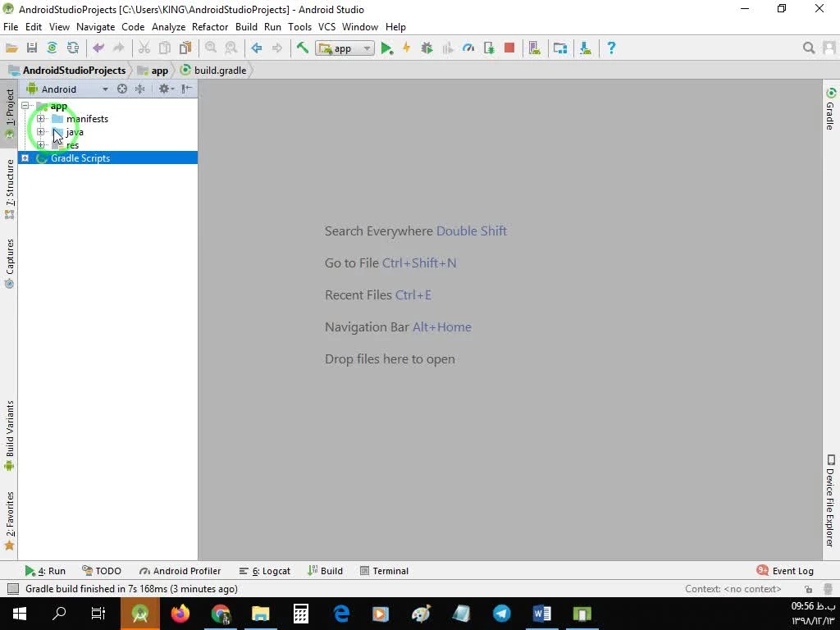
Task: Collapse all nodes in the Project panel
Action: (139, 89)
